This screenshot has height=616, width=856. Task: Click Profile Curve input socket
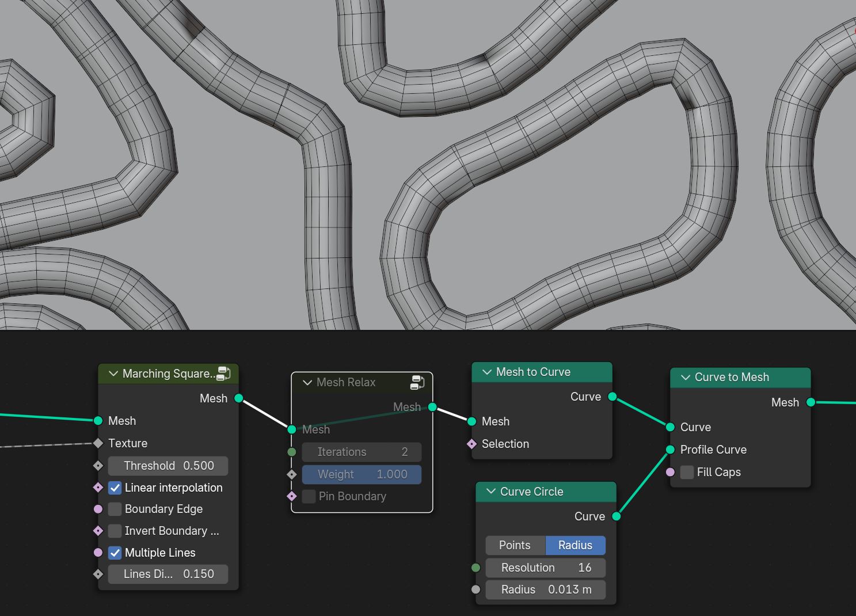coord(670,450)
